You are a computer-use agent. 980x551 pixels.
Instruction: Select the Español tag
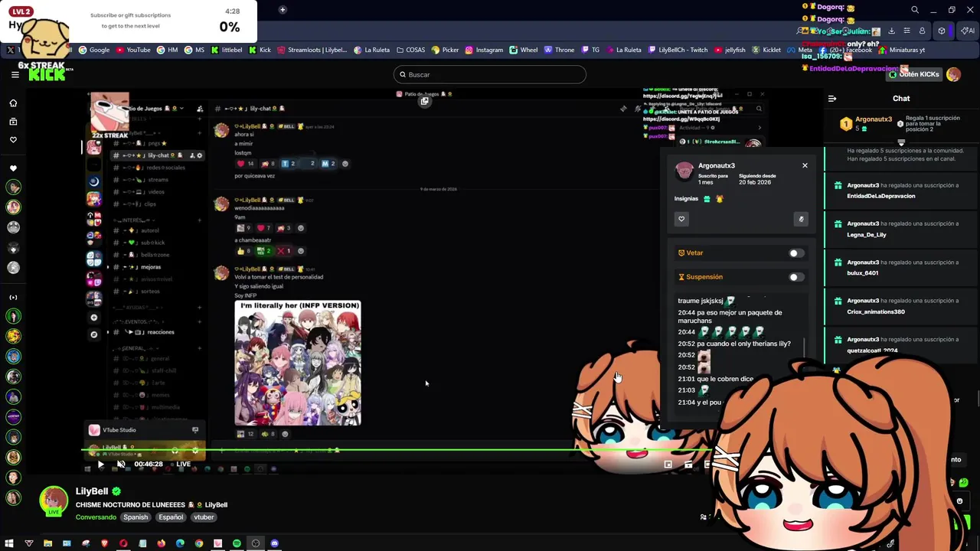tap(171, 517)
